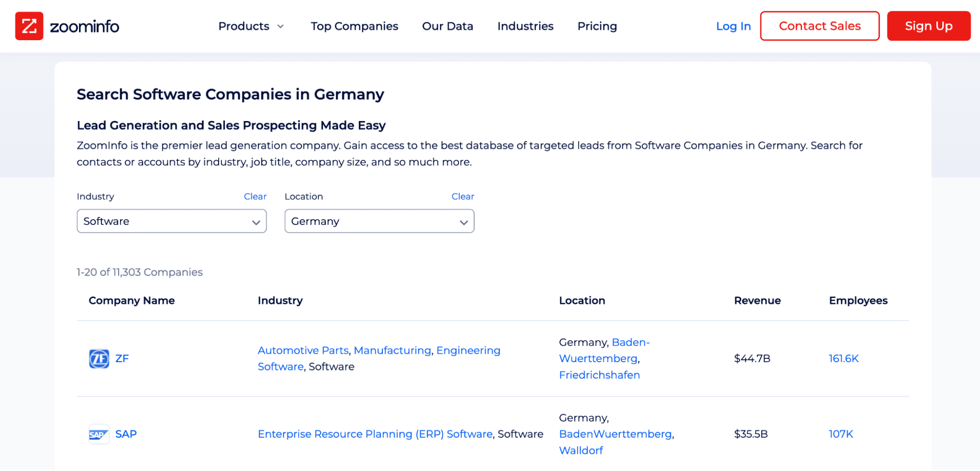The height and width of the screenshot is (471, 980).
Task: Open the ZF company name link
Action: (x=122, y=359)
